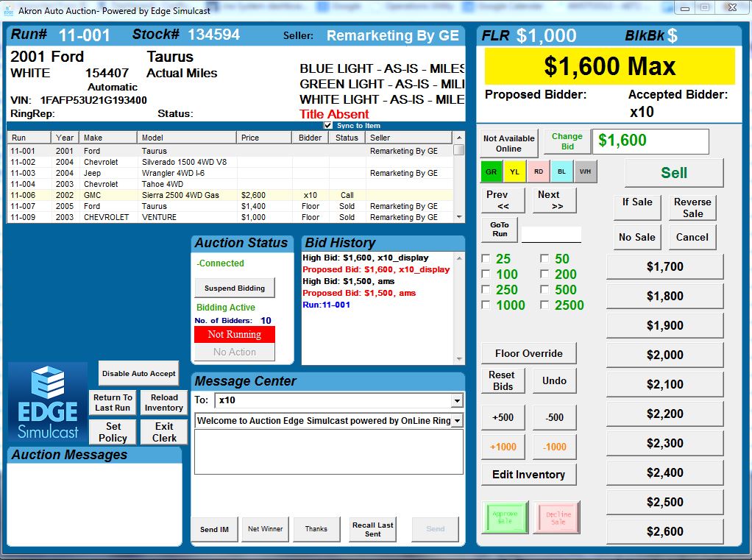Click the Reverse Sale button
This screenshot has height=560, width=752.
click(x=692, y=207)
